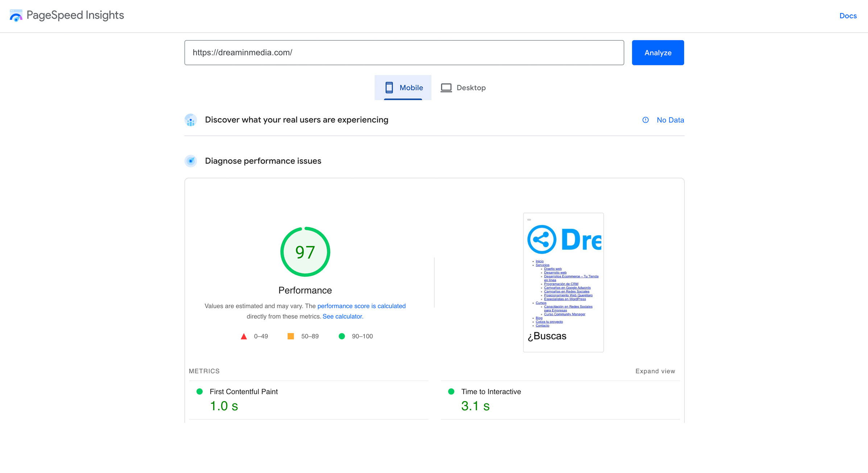
Task: Click the real users experience icon
Action: click(x=191, y=120)
